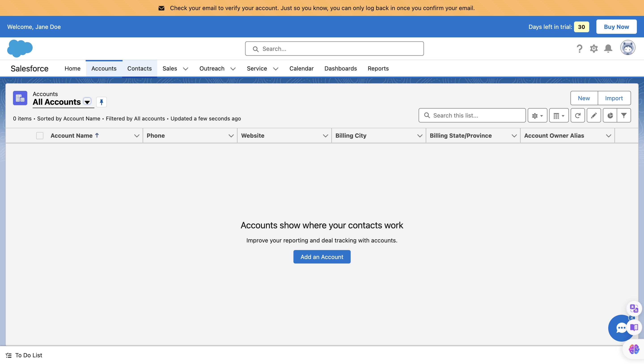Open list view controls gear dropdown
This screenshot has width=644, height=364.
[x=537, y=116]
